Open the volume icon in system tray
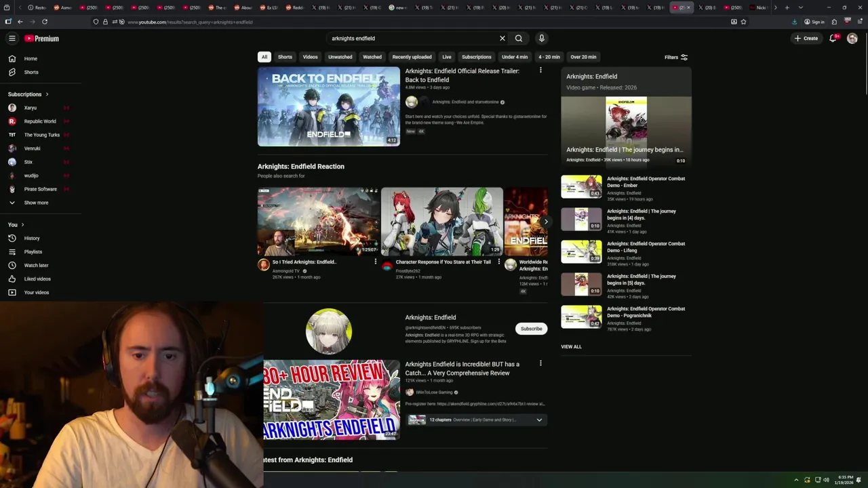The image size is (868, 488). 826,480
